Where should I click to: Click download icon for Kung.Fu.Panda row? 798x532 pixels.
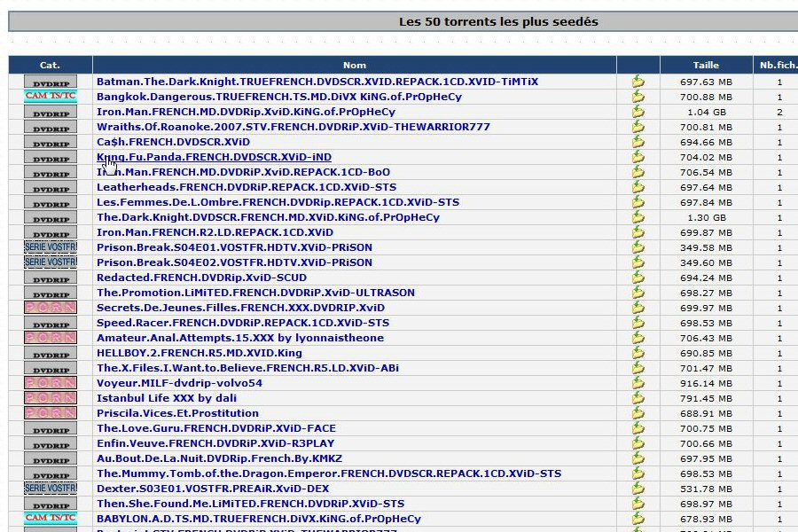tap(638, 157)
